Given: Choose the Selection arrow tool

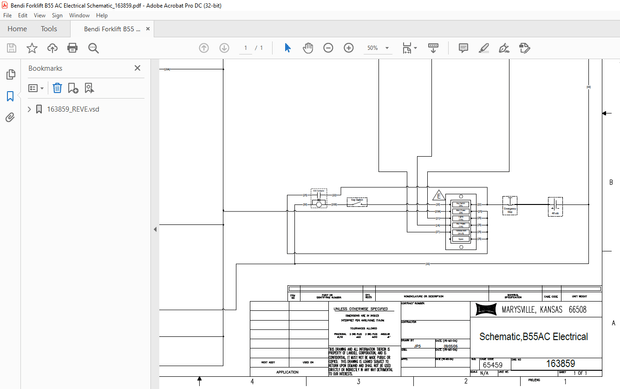Looking at the screenshot, I should click(x=287, y=48).
